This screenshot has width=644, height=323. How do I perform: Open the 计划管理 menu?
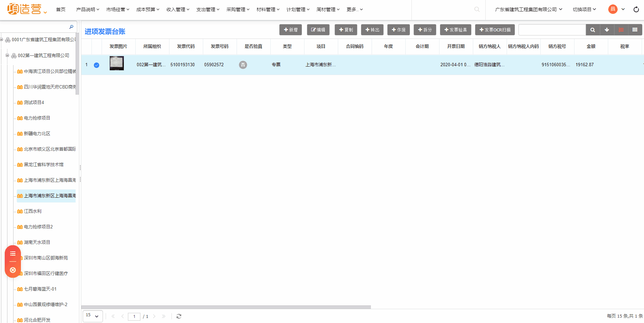tap(298, 9)
